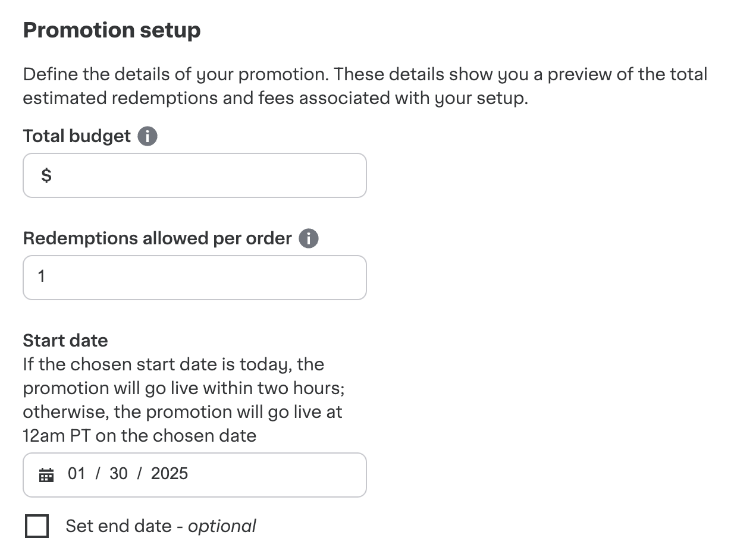Select the month "01" in Start date
The width and height of the screenshot is (753, 560).
pyautogui.click(x=77, y=474)
